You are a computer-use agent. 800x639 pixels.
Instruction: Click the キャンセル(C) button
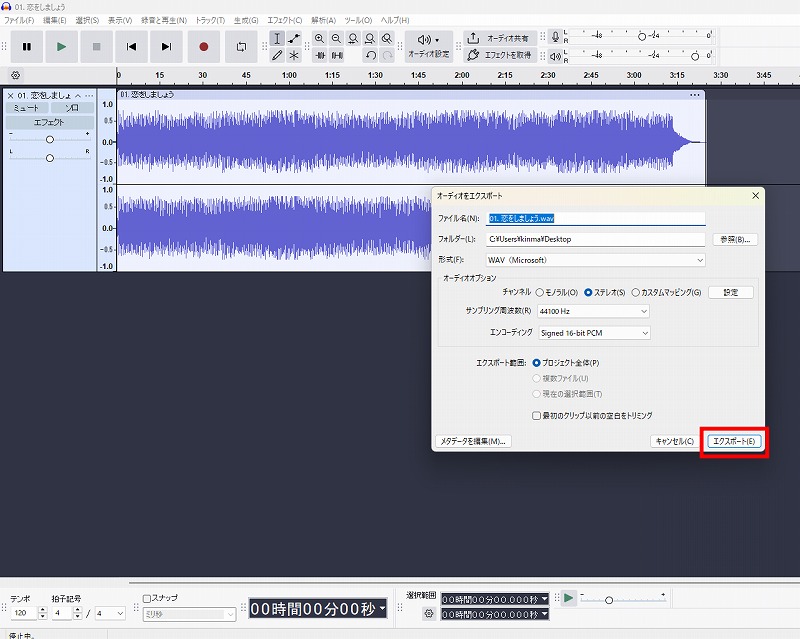coord(674,441)
